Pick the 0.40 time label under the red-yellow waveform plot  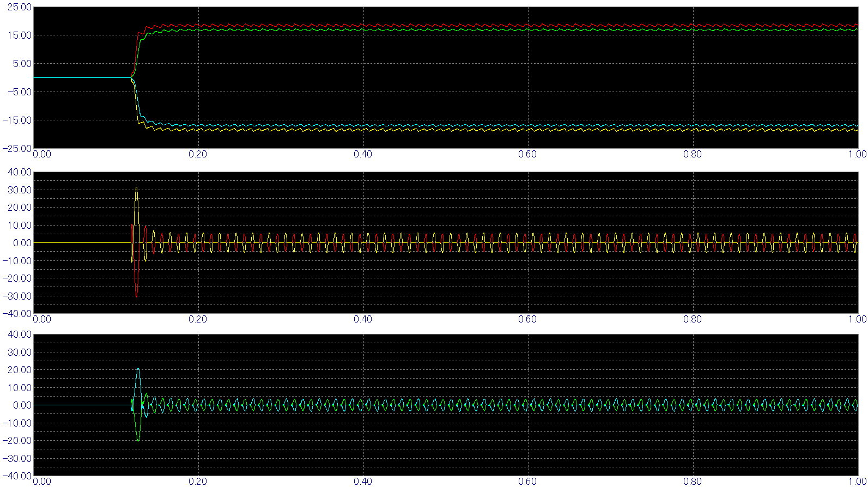[363, 319]
